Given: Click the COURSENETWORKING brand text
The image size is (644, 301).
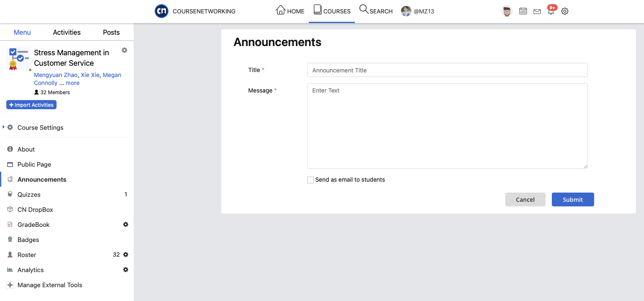Looking at the screenshot, I should [204, 11].
